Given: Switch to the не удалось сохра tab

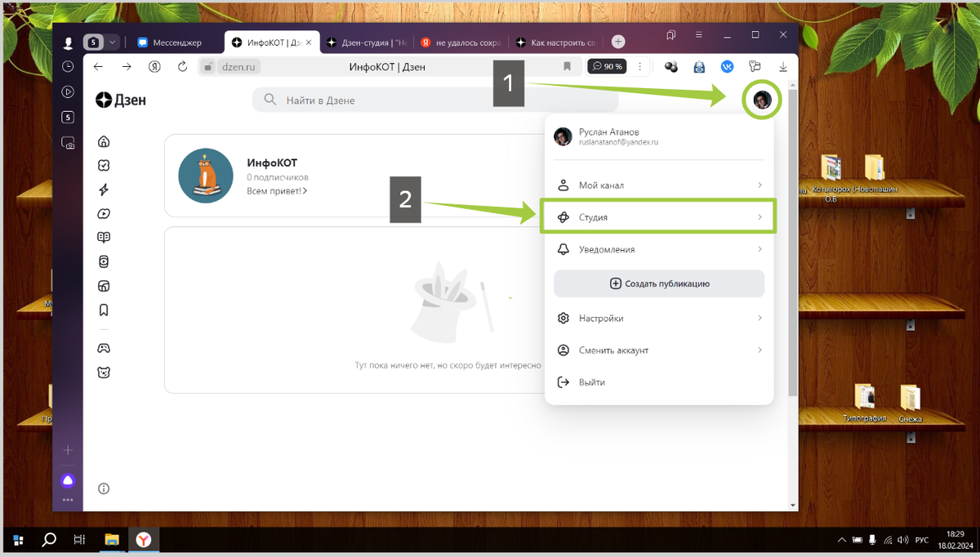Looking at the screenshot, I should (461, 42).
